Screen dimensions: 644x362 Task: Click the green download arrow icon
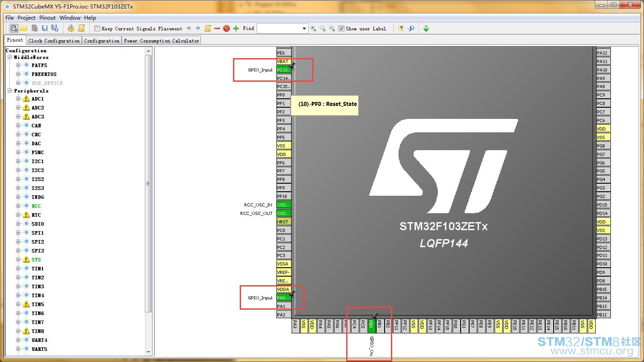[x=426, y=28]
